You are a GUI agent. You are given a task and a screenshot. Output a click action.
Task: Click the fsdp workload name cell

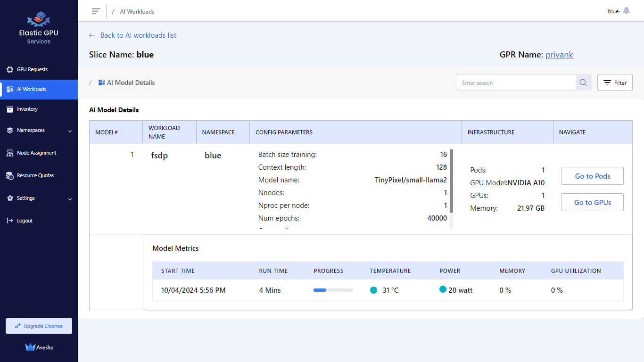159,156
